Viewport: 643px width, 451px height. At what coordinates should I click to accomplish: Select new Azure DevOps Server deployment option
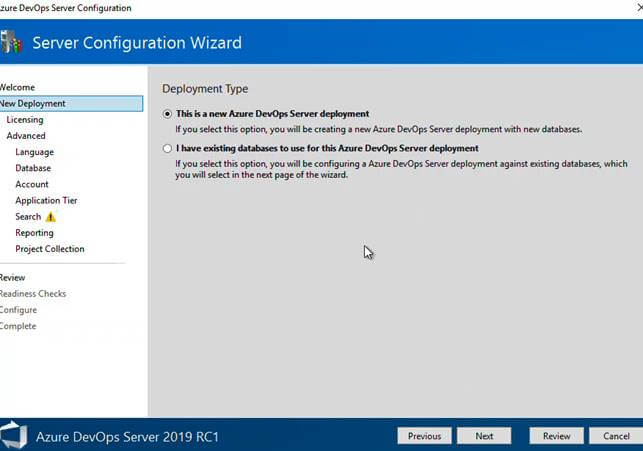[x=167, y=114]
